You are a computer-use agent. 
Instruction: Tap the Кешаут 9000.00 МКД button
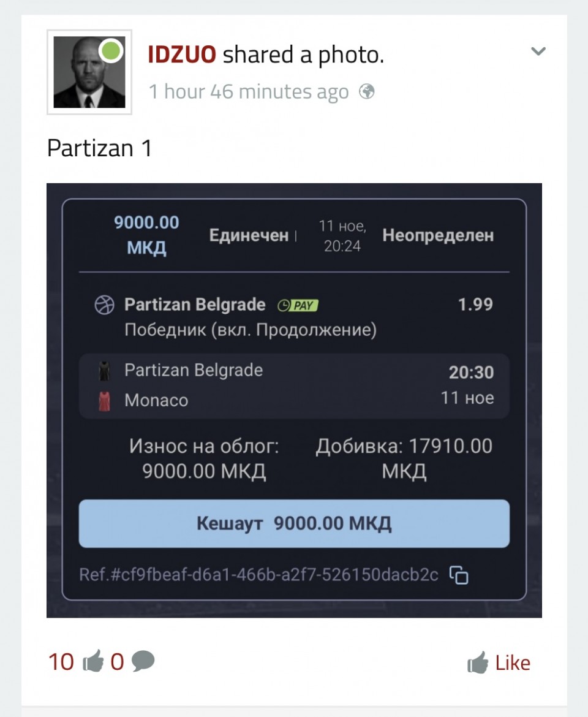tap(294, 523)
